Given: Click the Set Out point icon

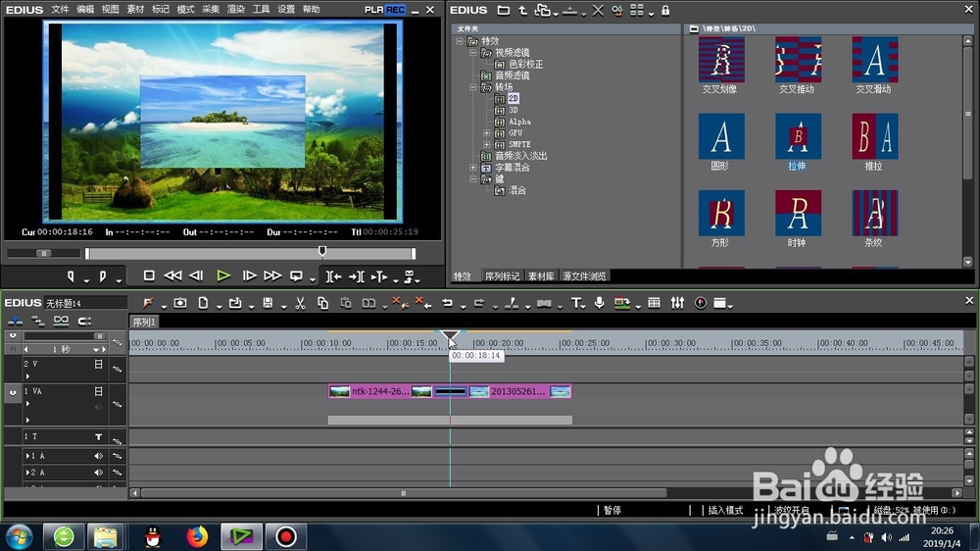Looking at the screenshot, I should (x=103, y=275).
